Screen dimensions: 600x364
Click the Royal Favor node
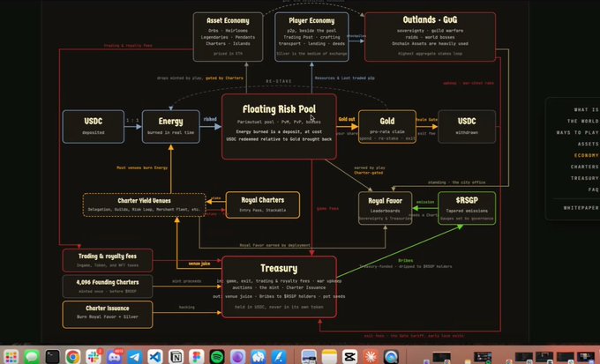click(386, 208)
